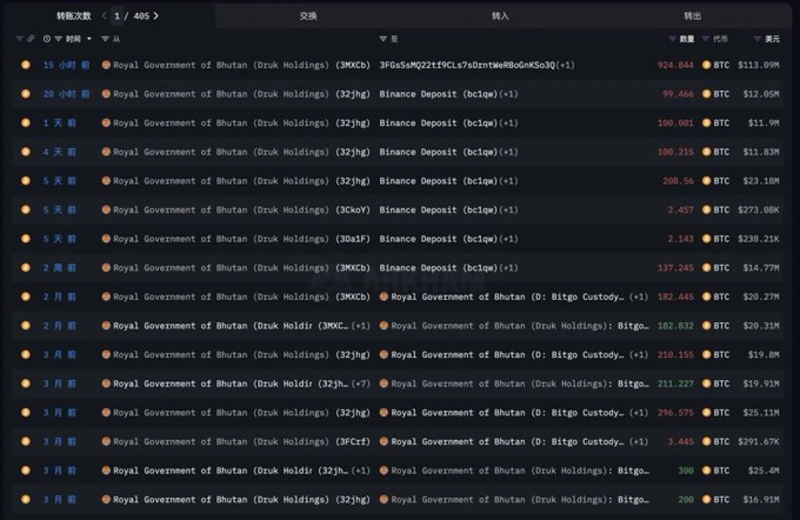Go to next page with right chevron
Screen dimensions: 800x520
click(156, 16)
